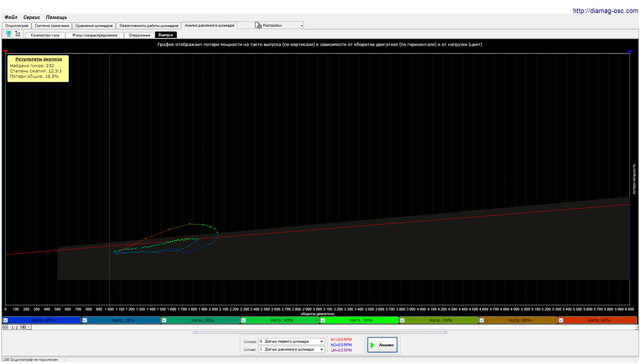The image size is (643, 364).
Task: Switch to the Осциллограф tab
Action: point(17,25)
